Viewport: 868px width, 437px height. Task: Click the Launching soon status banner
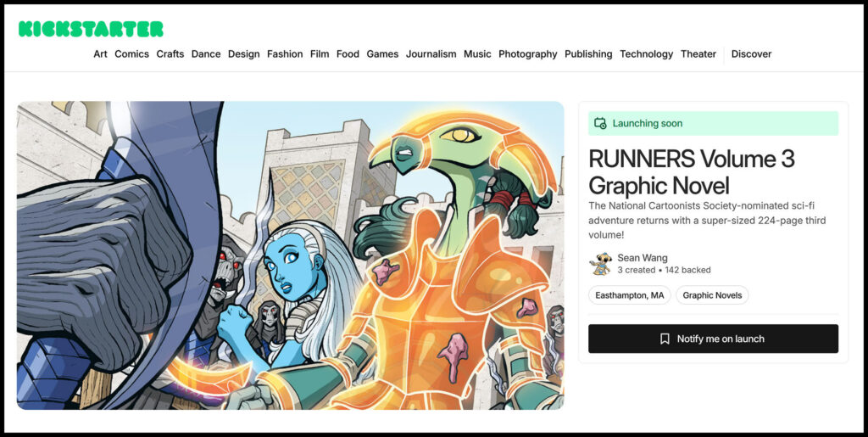click(x=713, y=123)
